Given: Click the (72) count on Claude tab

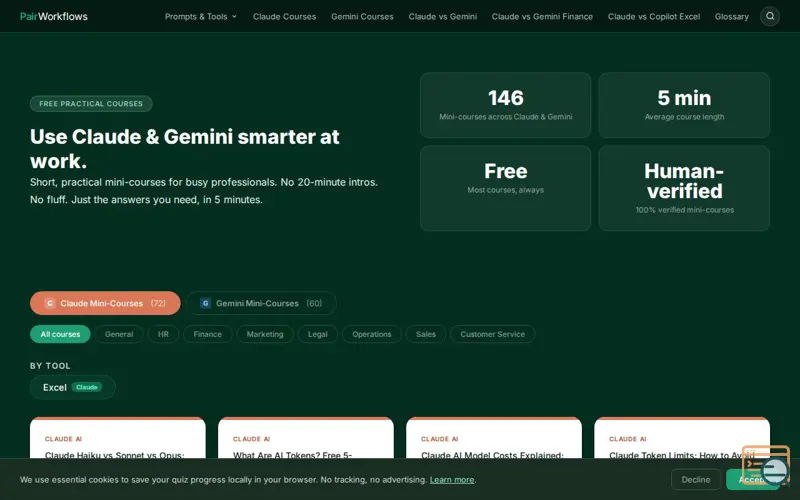Looking at the screenshot, I should click(x=158, y=303).
